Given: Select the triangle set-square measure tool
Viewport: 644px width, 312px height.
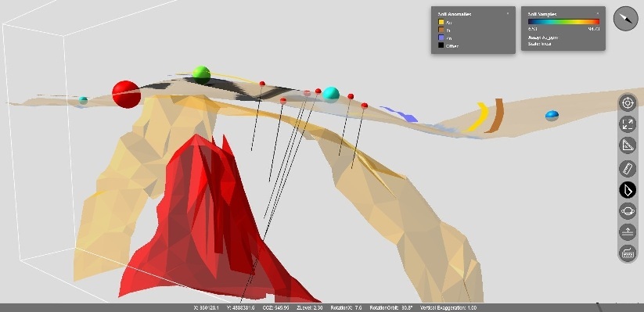Looking at the screenshot, I should point(628,145).
